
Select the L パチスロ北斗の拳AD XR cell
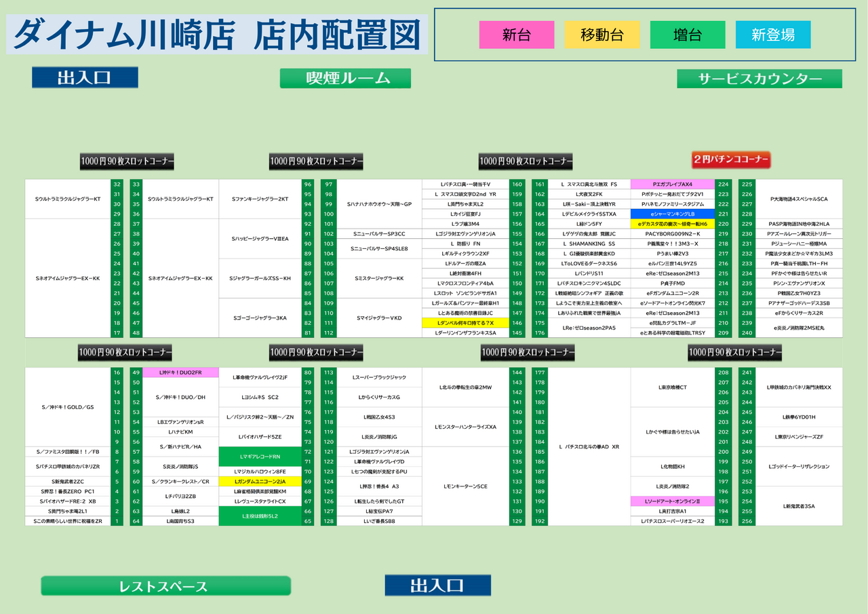coord(589,447)
